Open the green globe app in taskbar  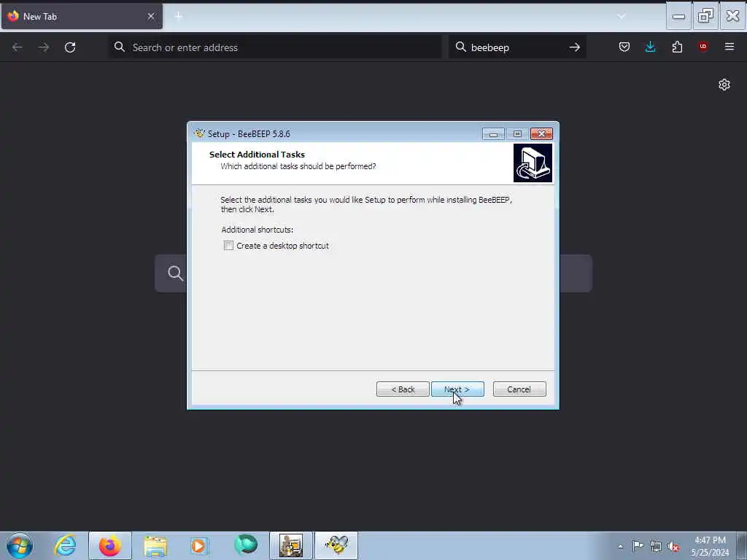pos(246,545)
